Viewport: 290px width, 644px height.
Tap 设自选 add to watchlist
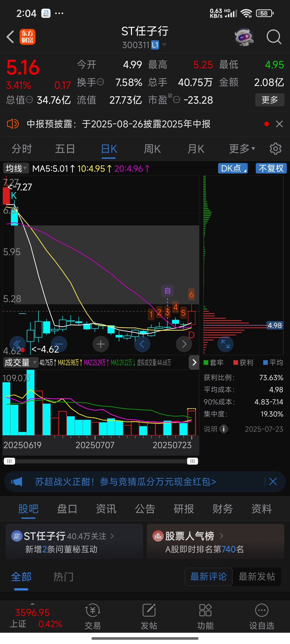pyautogui.click(x=262, y=616)
